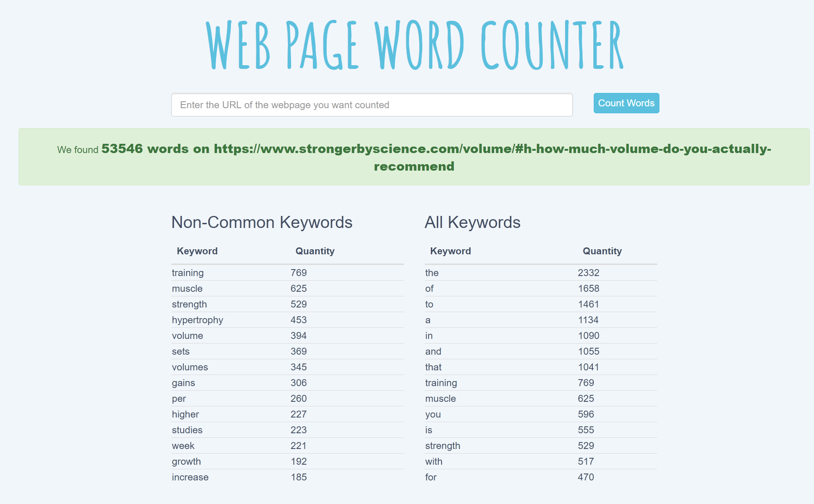Select the 'studies' keyword cell
814x504 pixels.
tap(187, 430)
